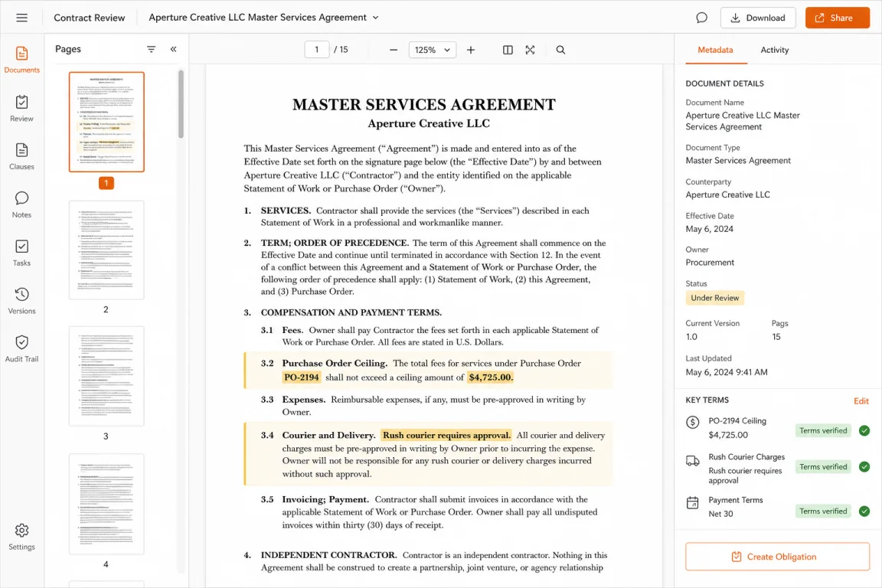Screen dimensions: 882x588
Task: Click the page number input field
Action: [x=317, y=50]
